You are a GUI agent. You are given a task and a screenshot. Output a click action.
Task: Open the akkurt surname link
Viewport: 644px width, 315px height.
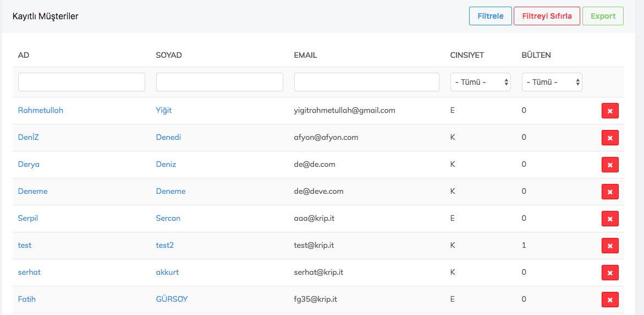[167, 272]
